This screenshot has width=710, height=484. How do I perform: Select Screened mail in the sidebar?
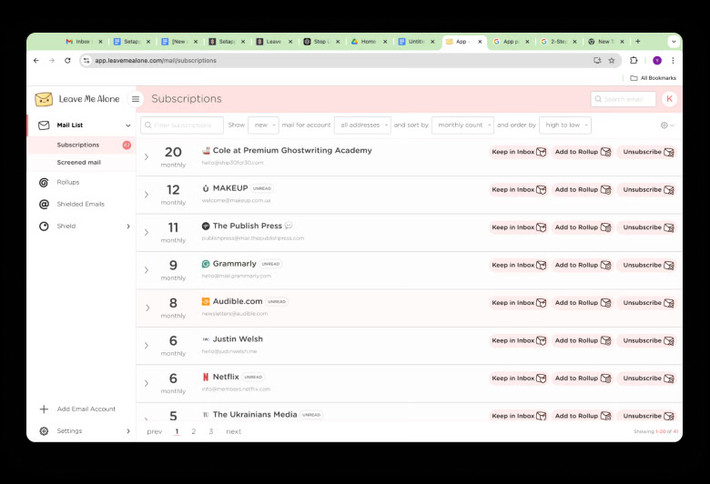click(82, 162)
